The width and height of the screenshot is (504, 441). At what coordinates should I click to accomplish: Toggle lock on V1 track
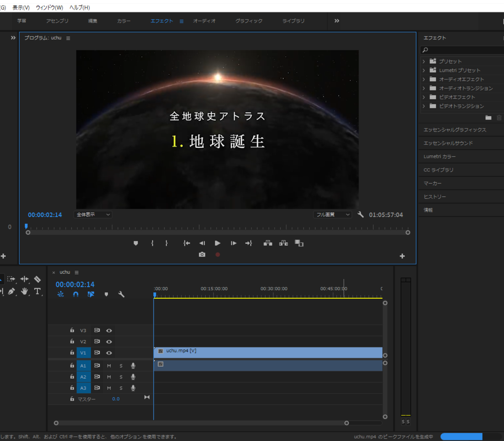72,352
